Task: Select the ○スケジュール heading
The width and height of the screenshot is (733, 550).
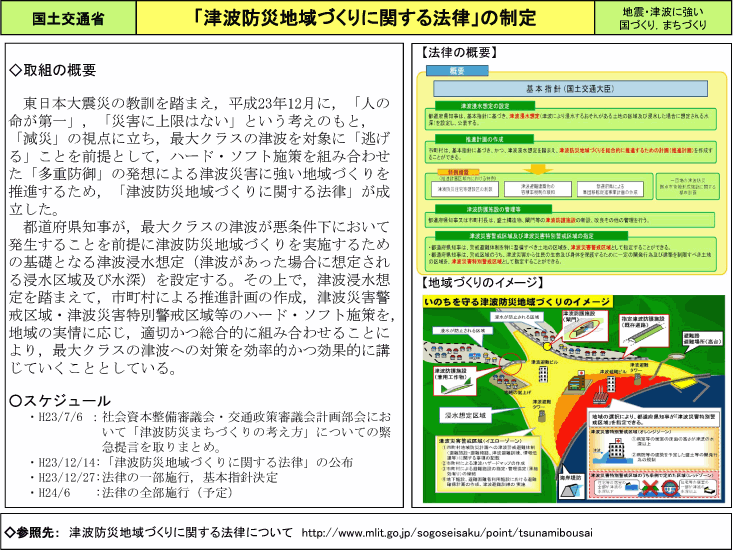Action: [59, 400]
